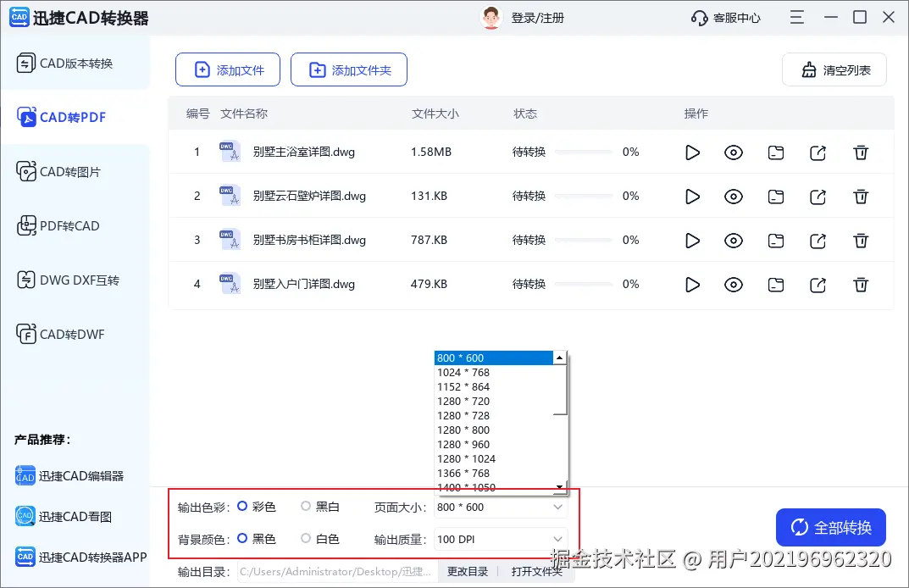Open folder icon for 别墅书房书柜详图.dwg

[776, 241]
